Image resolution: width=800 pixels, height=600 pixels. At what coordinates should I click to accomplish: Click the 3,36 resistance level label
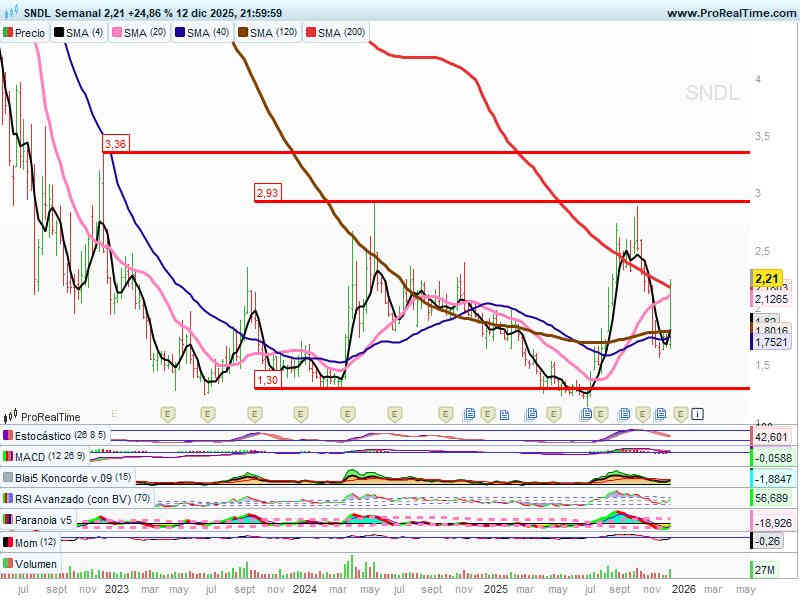115,144
